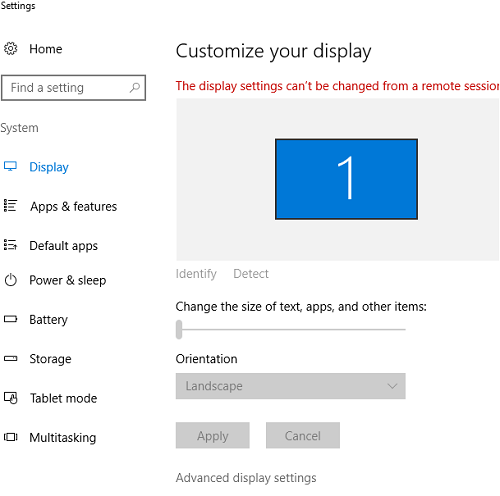Viewport: 500px width, 496px height.
Task: Select monitor 1 in display preview
Action: click(x=346, y=179)
